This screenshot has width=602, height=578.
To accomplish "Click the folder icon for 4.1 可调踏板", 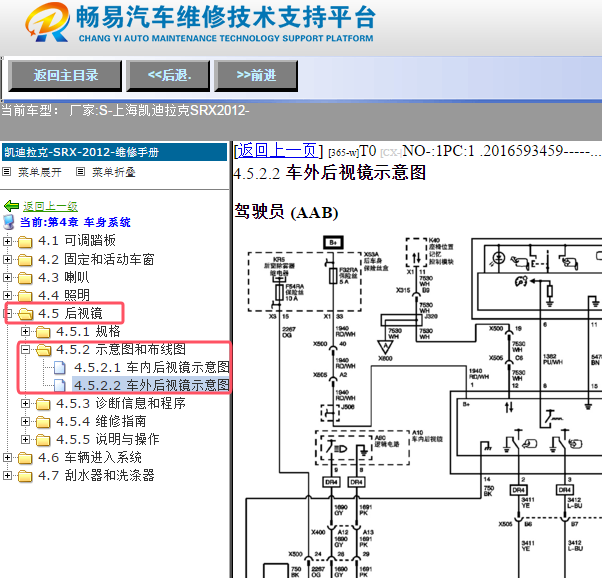I will [25, 242].
